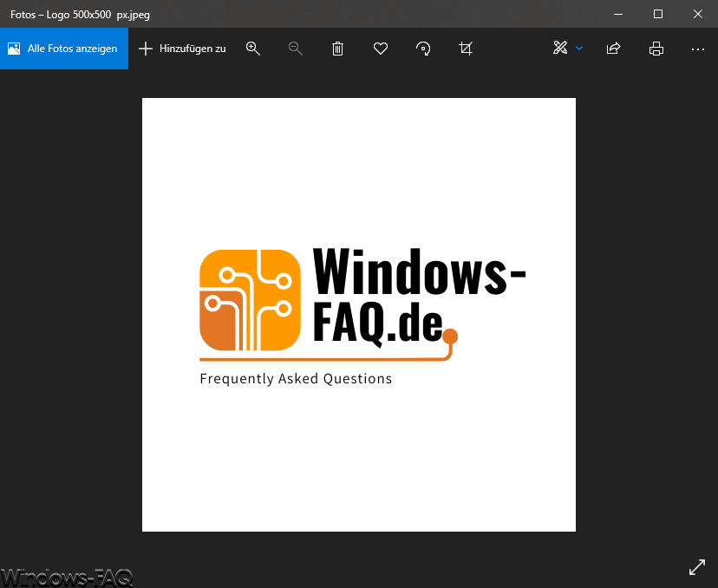Screen dimensions: 718x588
Task: Maximize the Fotos window
Action: point(658,14)
